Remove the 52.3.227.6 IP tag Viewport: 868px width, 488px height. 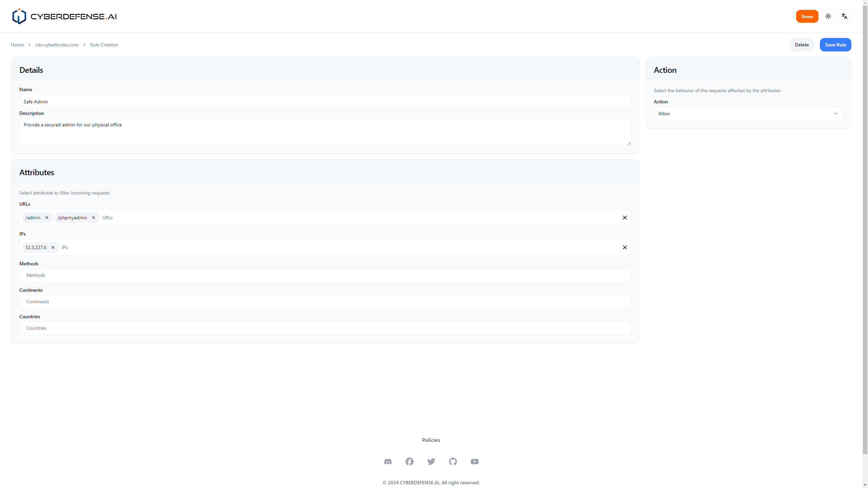click(53, 247)
